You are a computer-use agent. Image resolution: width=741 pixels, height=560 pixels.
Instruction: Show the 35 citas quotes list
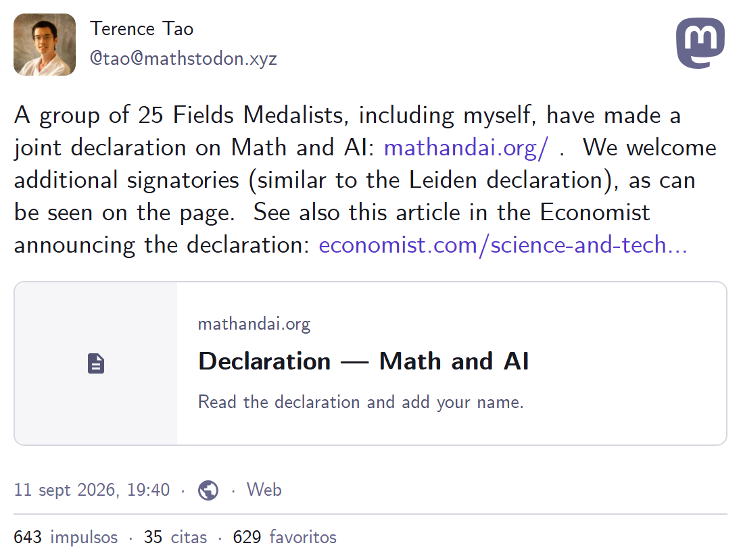175,537
